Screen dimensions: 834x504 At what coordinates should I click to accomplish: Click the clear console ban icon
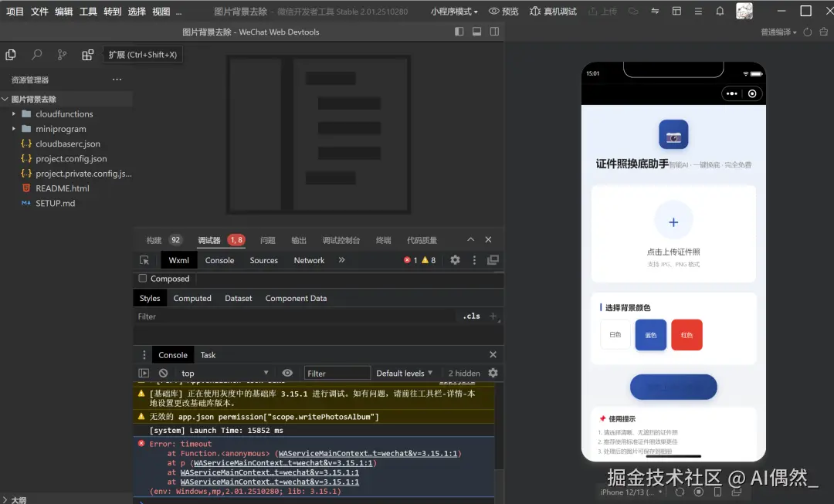tap(163, 374)
